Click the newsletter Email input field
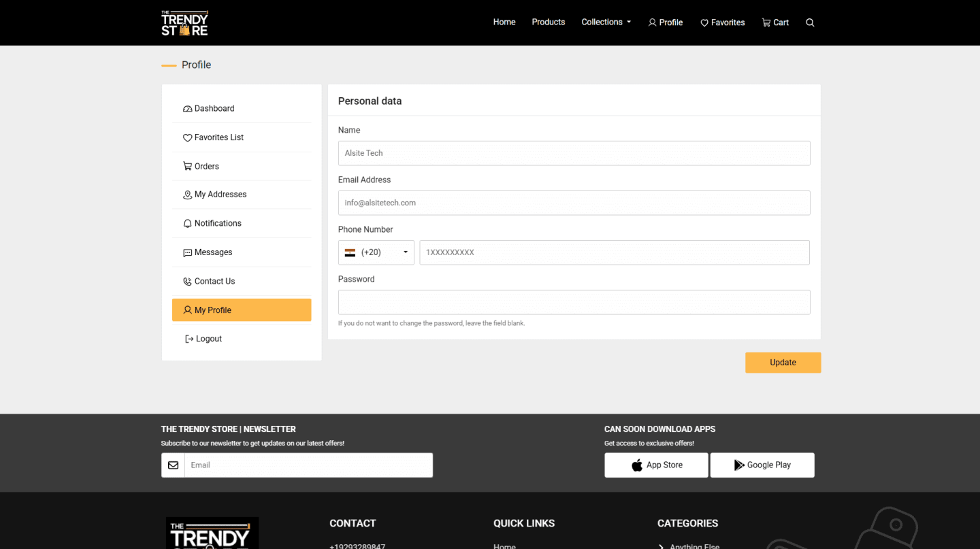This screenshot has width=980, height=549. pos(308,465)
